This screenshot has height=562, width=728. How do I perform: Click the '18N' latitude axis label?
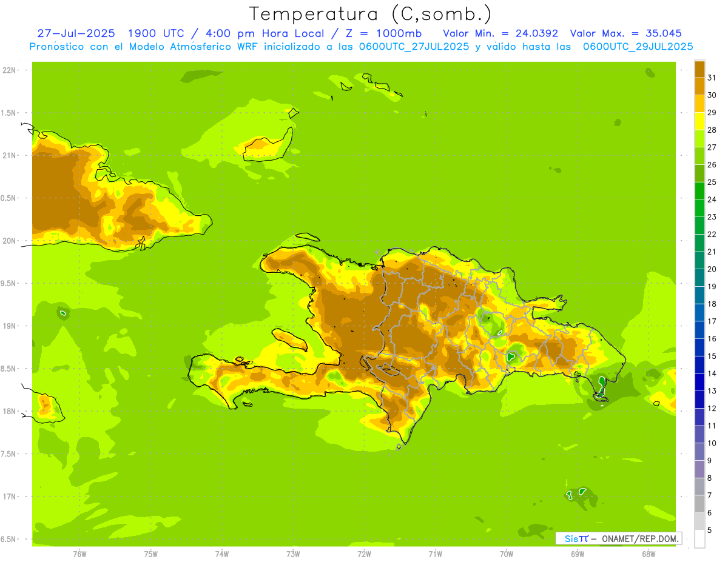9,411
